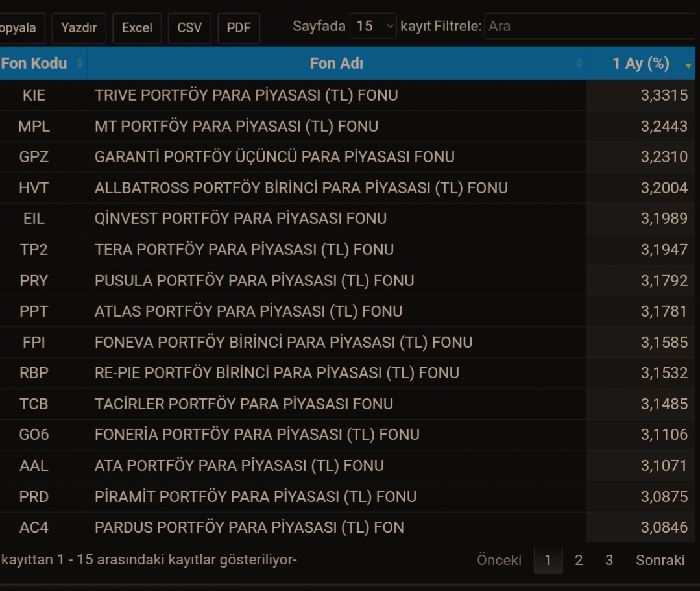The image size is (700, 591).
Task: Go to page 2 of results
Action: click(x=579, y=560)
